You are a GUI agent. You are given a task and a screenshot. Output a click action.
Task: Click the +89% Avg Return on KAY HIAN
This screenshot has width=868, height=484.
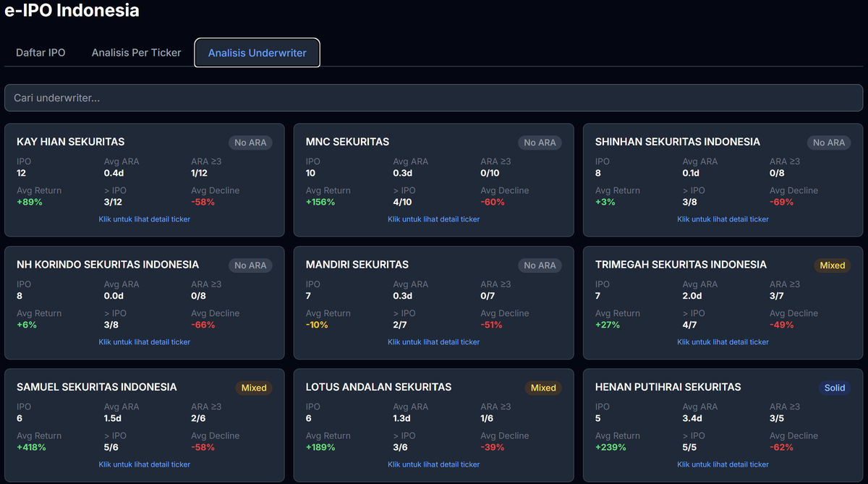click(x=30, y=202)
